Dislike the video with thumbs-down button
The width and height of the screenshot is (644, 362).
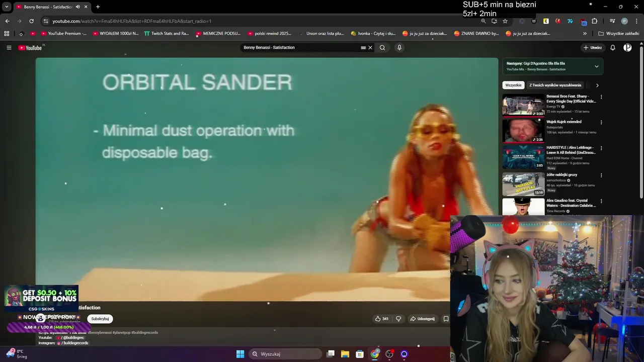[x=398, y=319]
